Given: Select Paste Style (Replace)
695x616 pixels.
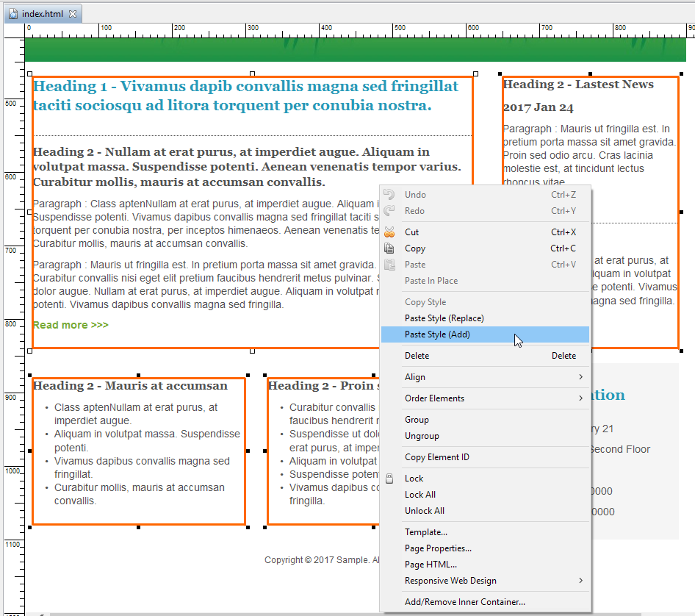Looking at the screenshot, I should tap(486, 318).
